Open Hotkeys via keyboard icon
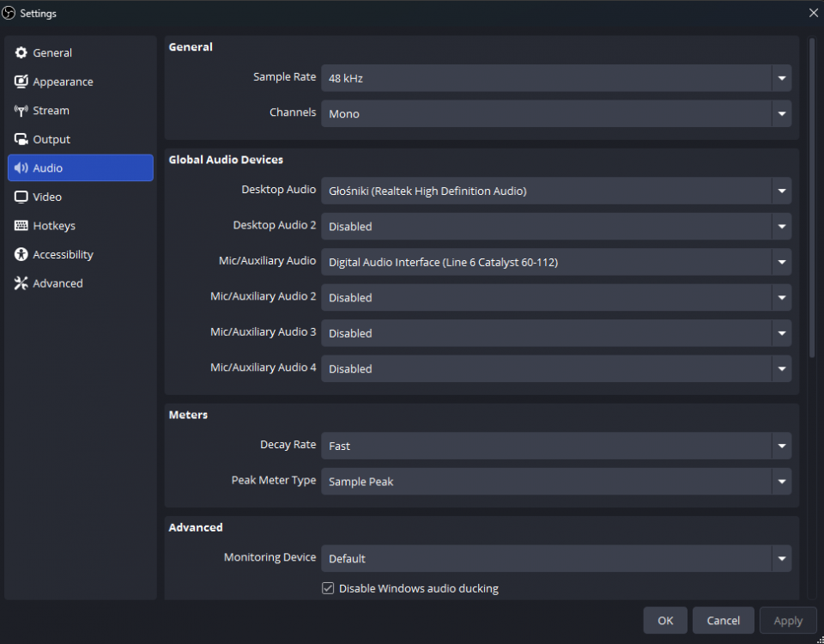Screen dimensions: 824x644 [x=21, y=226]
